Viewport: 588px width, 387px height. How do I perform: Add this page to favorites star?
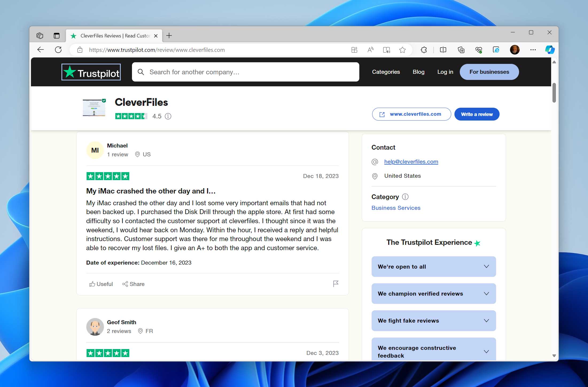click(402, 50)
